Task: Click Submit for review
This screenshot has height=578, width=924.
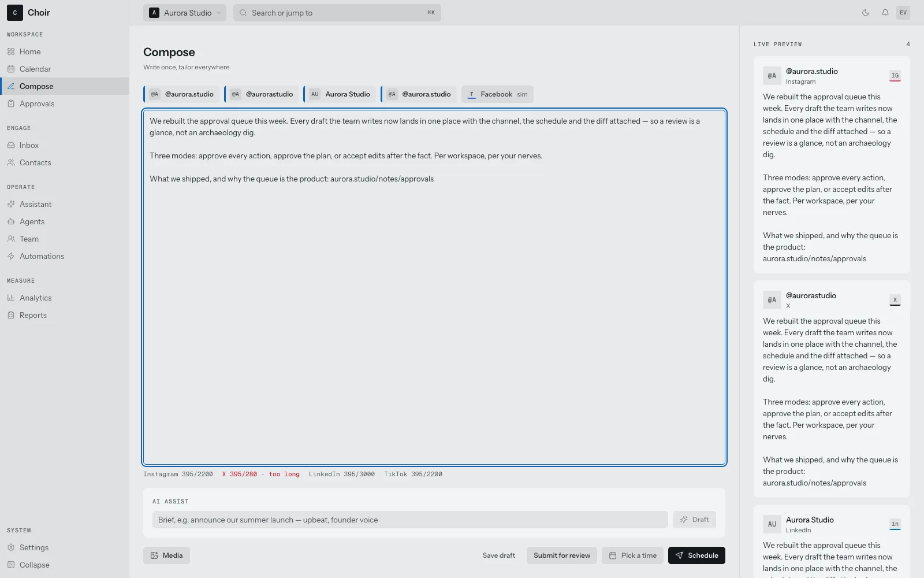Action: (x=562, y=555)
